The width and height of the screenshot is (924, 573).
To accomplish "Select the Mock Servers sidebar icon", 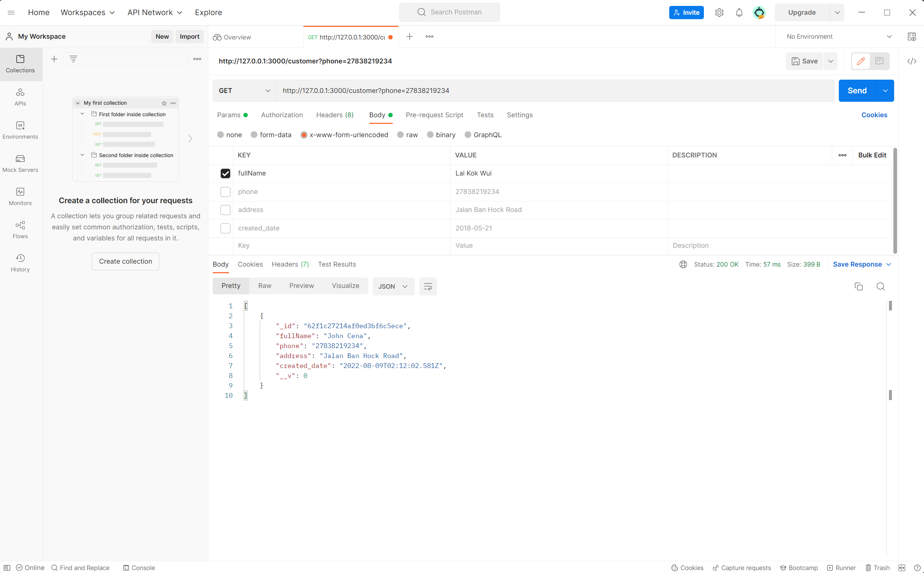I will pyautogui.click(x=20, y=163).
